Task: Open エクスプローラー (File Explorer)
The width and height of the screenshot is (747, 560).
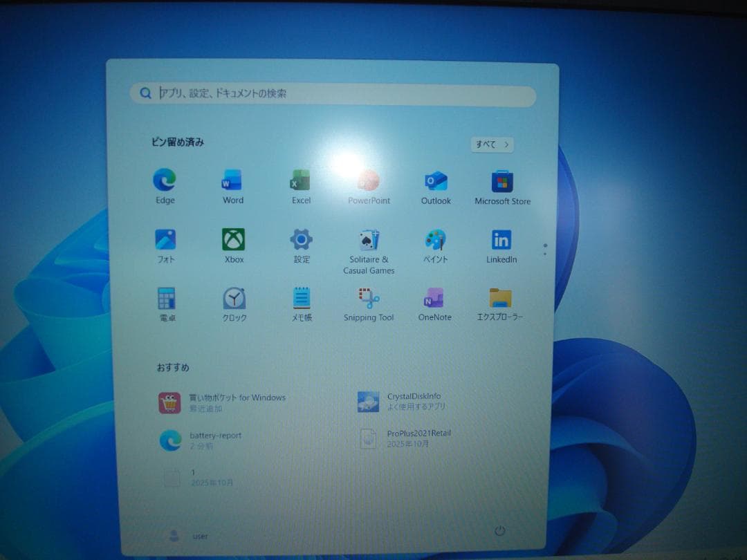Action: pos(500,304)
